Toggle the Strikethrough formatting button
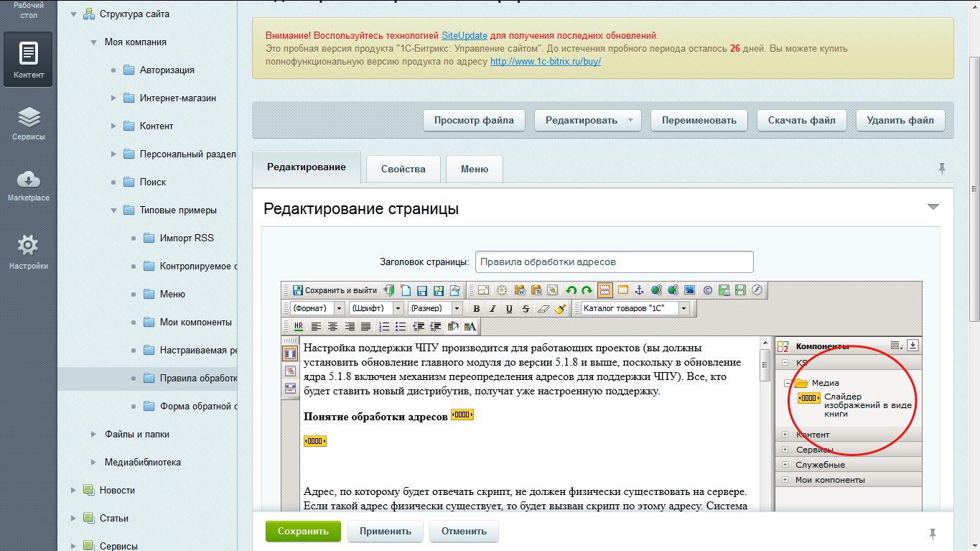 [526, 308]
